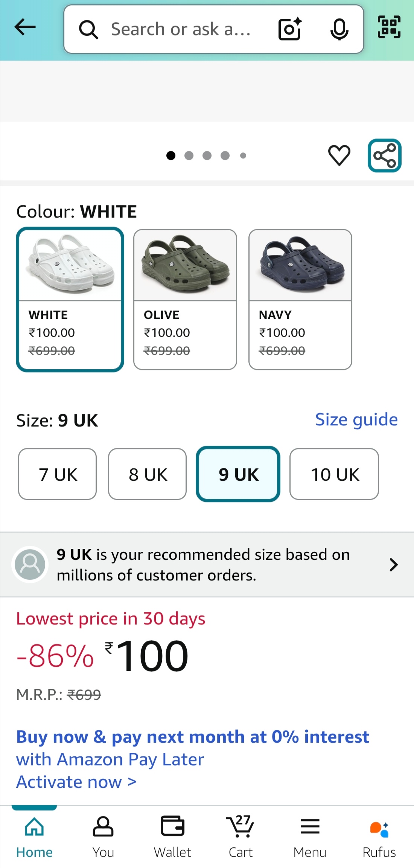Select size 7 UK
This screenshot has height=868, width=414.
pyautogui.click(x=58, y=474)
